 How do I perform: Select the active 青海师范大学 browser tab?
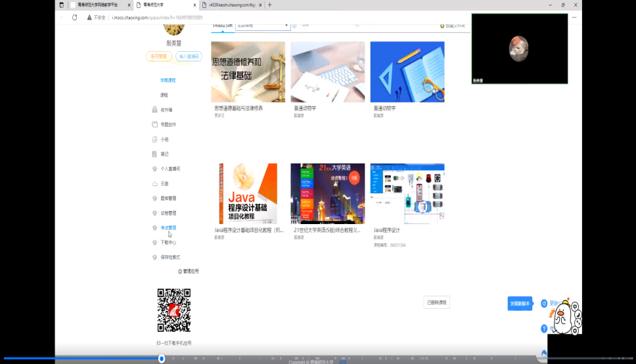pos(166,5)
